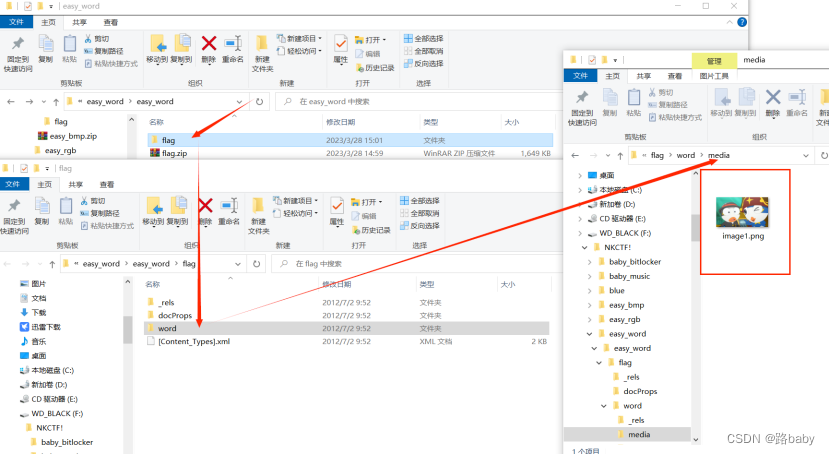The height and width of the screenshot is (455, 830).
Task: Click the 粘贴 icon in easy_word window ribbon
Action: coord(70,44)
